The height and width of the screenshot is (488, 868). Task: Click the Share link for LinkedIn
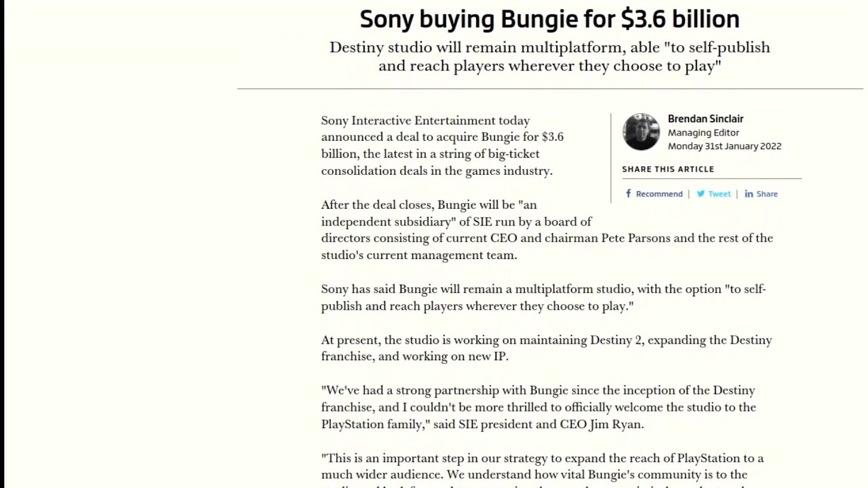coord(767,194)
